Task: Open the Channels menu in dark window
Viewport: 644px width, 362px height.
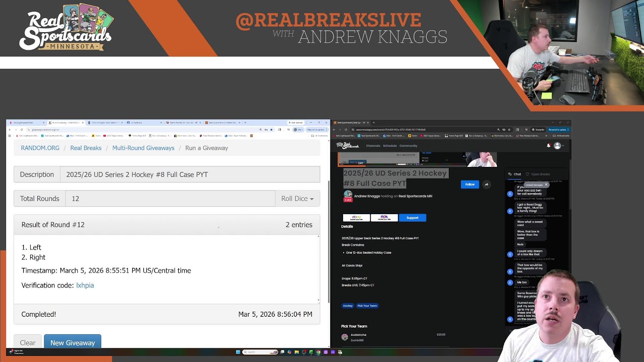Action: pyautogui.click(x=373, y=146)
